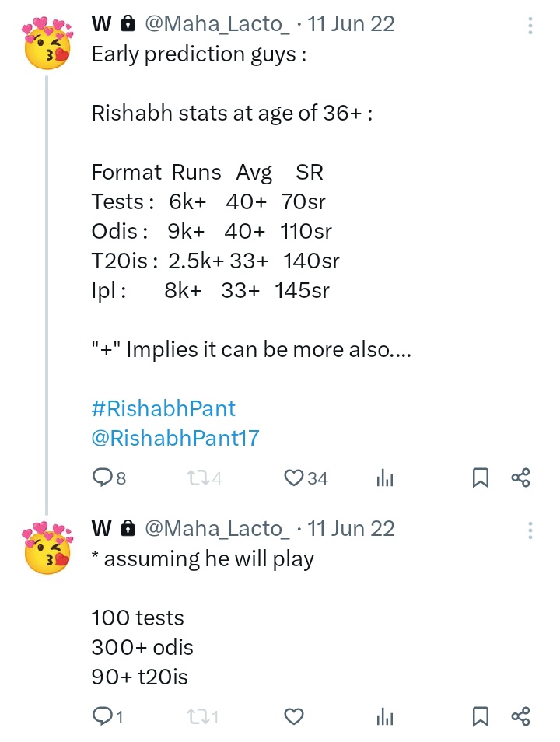Open first tweet's kissing emoji avatar

point(47,43)
